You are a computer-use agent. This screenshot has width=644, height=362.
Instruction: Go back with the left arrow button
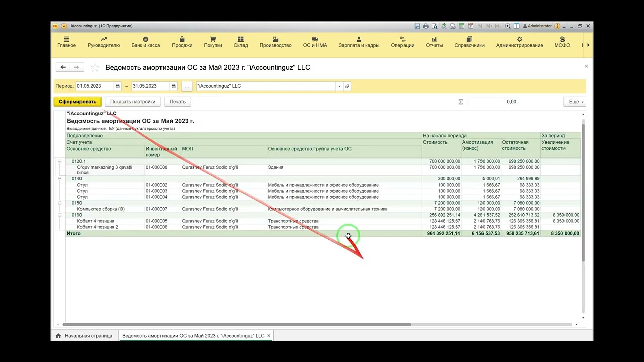[63, 67]
